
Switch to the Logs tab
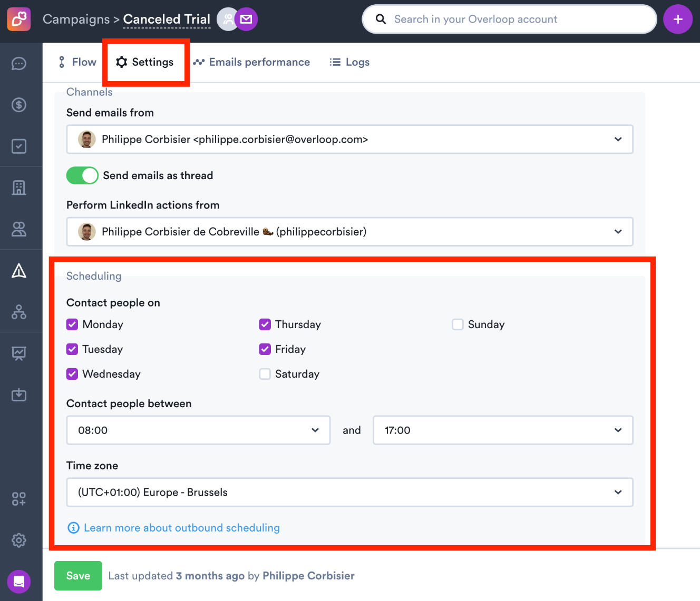[x=349, y=62]
